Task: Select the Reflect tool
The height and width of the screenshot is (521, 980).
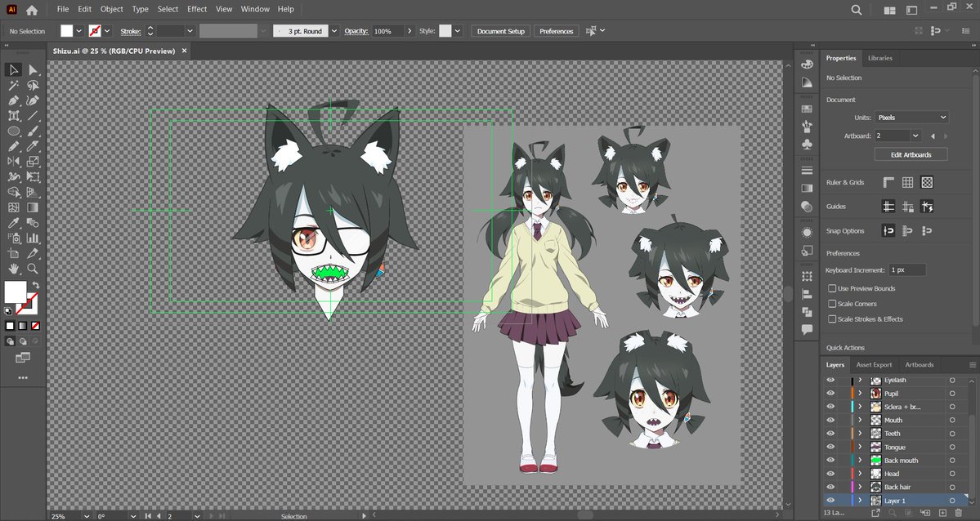Action: (13, 162)
